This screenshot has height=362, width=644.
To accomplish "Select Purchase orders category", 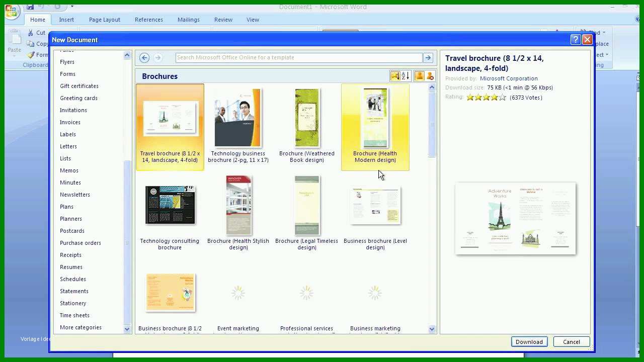I will [x=80, y=243].
